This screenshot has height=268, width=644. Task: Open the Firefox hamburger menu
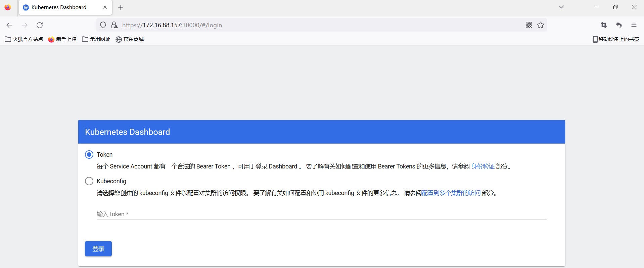634,25
